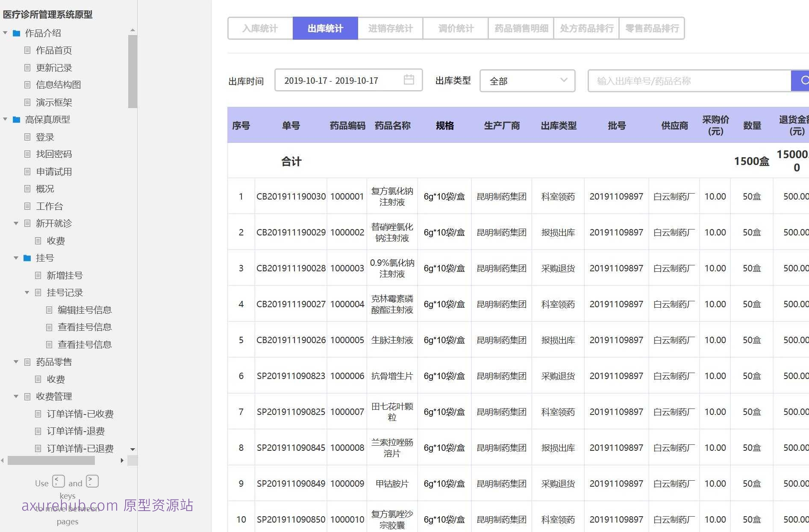Collapse the 收费管理 section
Screen dimensions: 809x532
tap(16, 396)
